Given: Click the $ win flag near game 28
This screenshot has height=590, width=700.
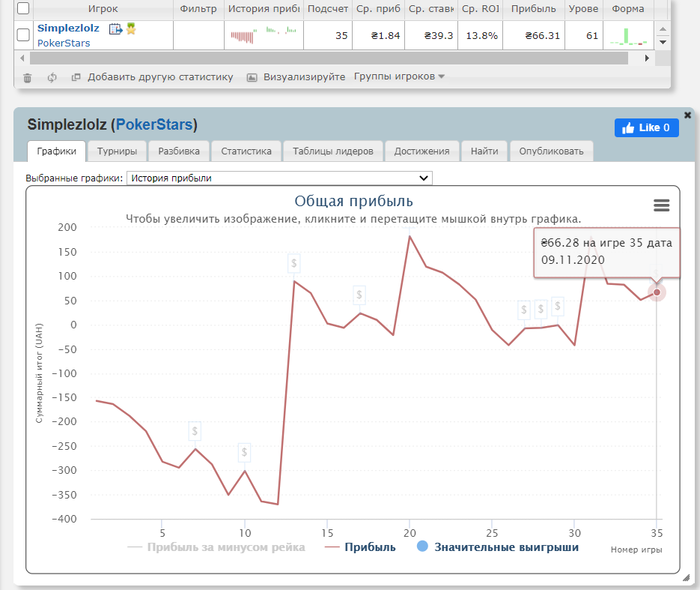Looking at the screenshot, I should tap(541, 308).
